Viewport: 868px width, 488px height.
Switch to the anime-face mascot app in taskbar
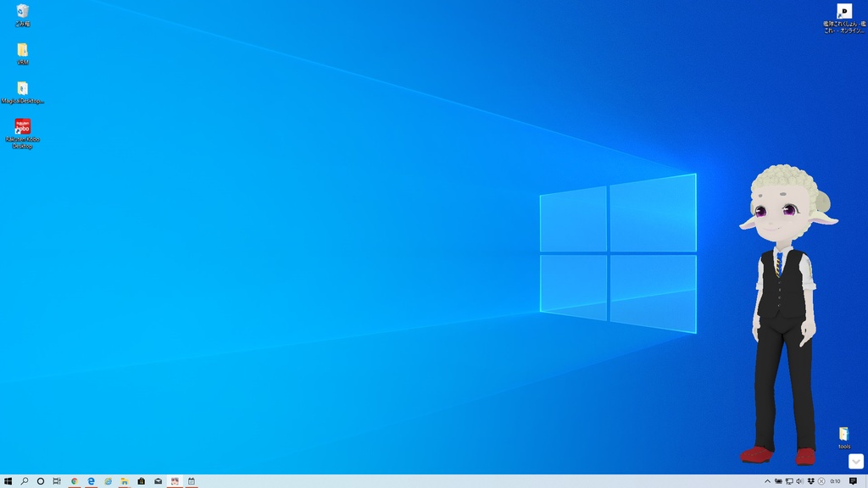click(175, 481)
